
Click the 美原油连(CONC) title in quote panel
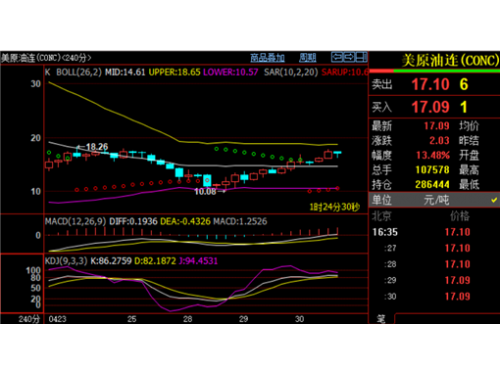click(x=450, y=60)
